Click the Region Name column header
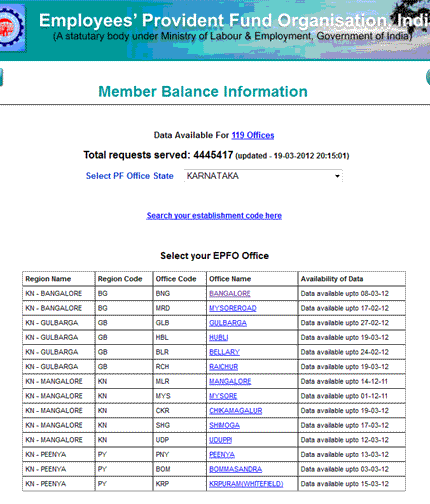430x504 pixels. [x=58, y=279]
